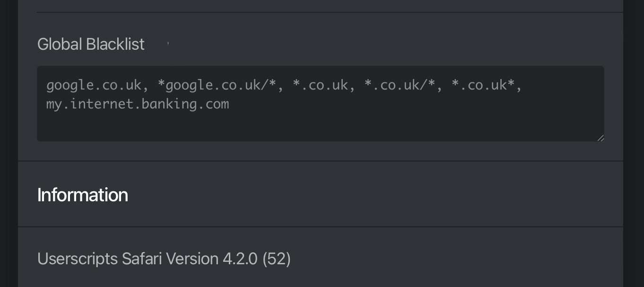Place cursor at end of blacklist text
Viewport: 644px width, 287px height.
coord(232,104)
